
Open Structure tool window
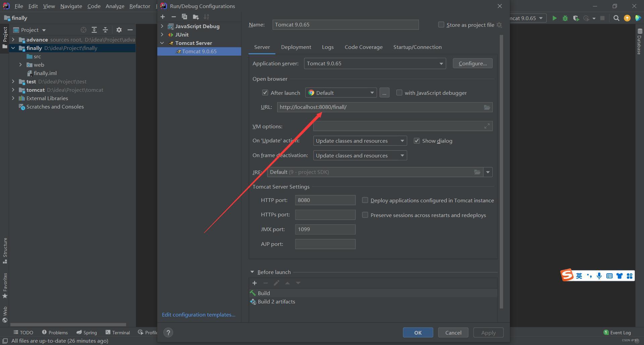coord(5,250)
